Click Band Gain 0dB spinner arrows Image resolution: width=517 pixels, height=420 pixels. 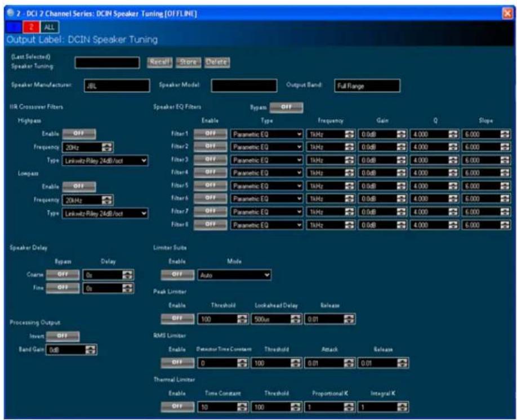click(x=90, y=350)
